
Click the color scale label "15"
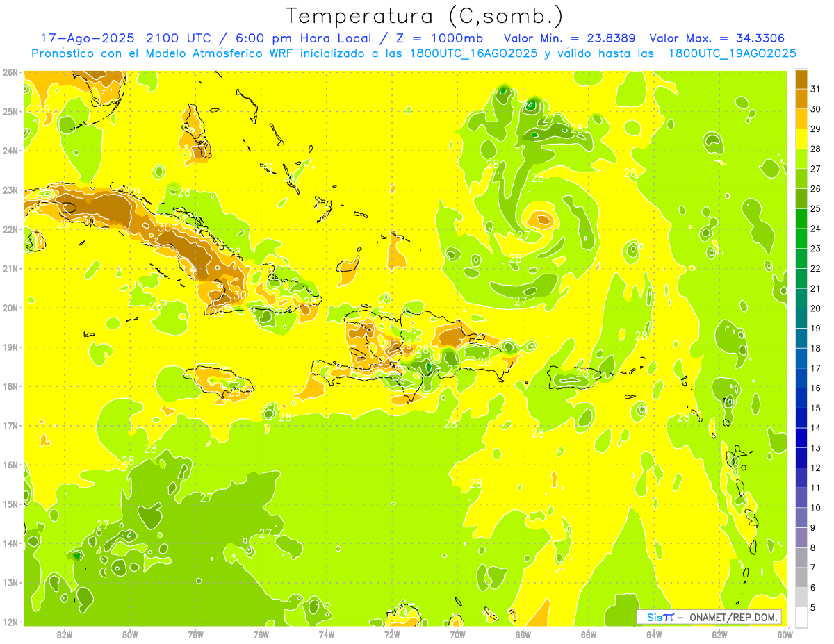816,408
